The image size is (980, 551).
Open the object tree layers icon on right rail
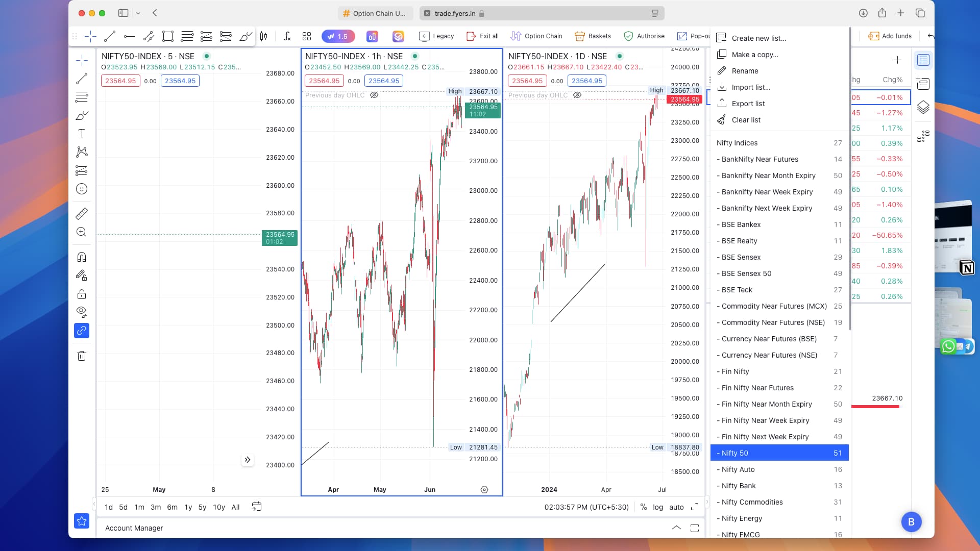[923, 107]
